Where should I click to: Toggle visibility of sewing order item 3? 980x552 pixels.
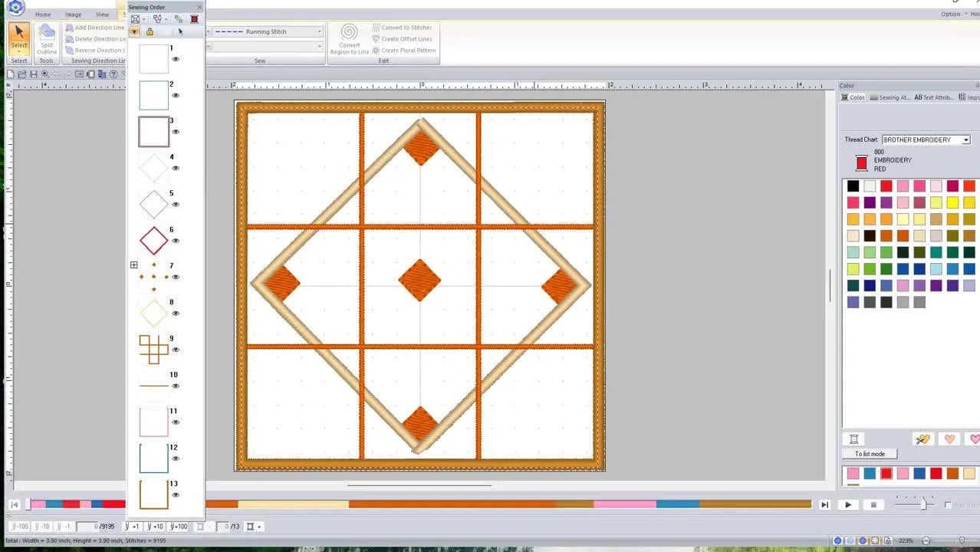[x=176, y=132]
